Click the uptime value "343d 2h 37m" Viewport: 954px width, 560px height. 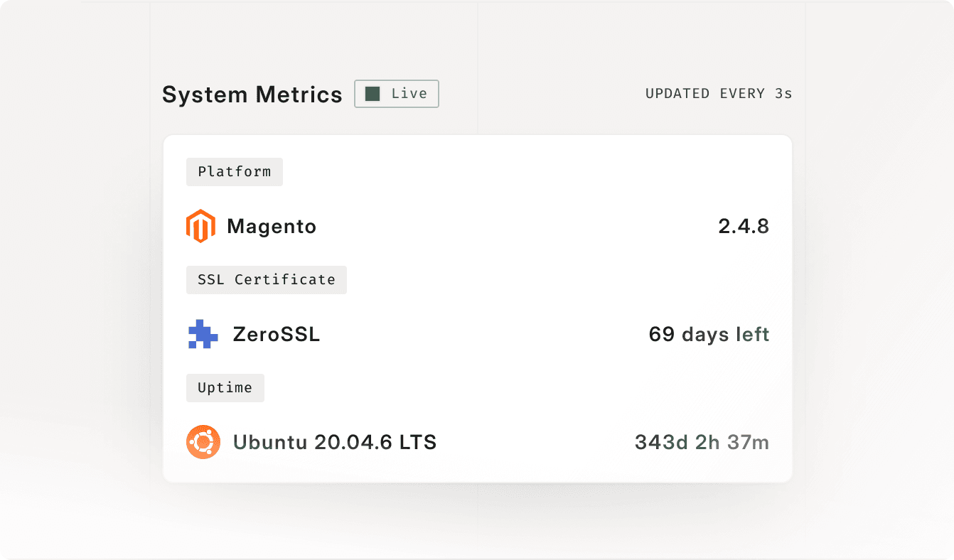point(702,442)
